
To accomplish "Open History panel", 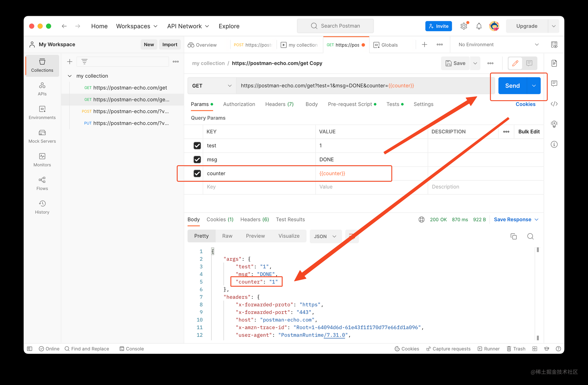I will [42, 206].
